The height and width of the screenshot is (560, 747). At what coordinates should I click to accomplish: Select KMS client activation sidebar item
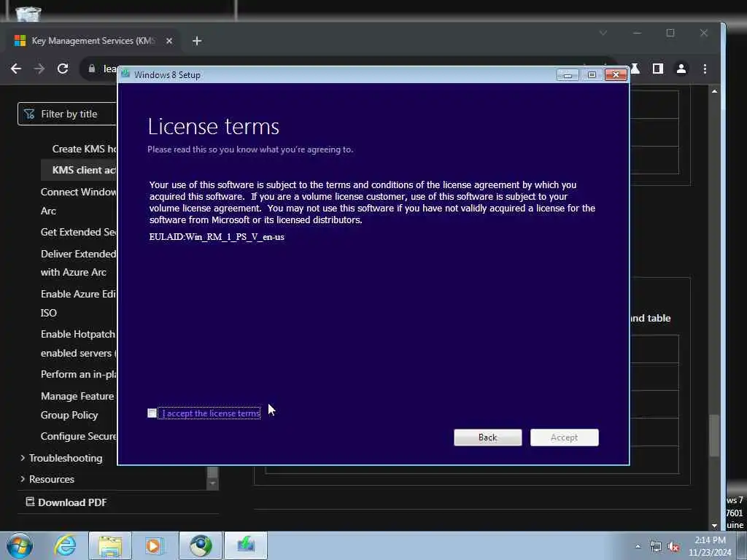[x=79, y=170]
